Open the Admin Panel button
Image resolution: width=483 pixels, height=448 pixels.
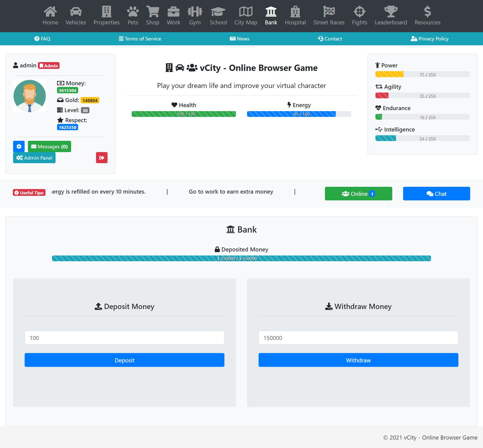coord(34,158)
